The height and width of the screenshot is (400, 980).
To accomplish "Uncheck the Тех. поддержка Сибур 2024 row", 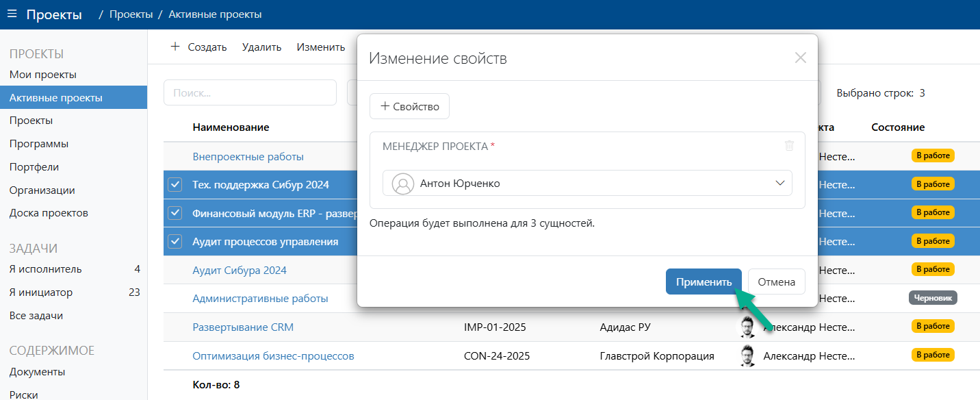I will 175,184.
